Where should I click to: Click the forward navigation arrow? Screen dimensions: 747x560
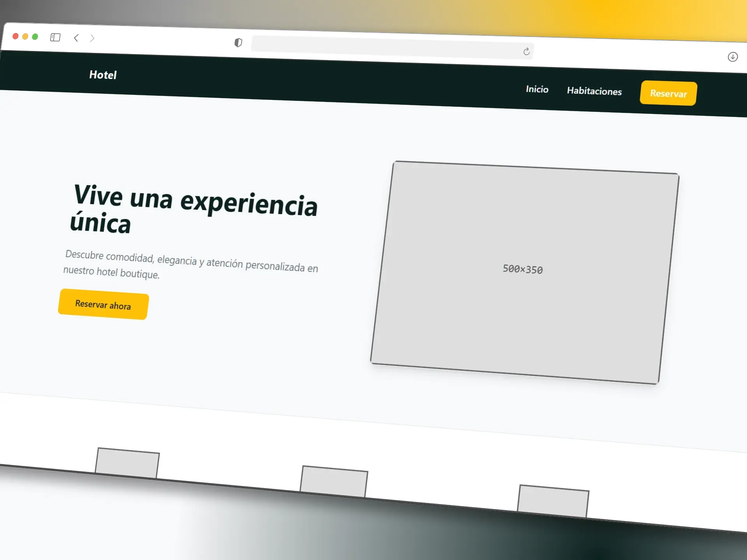point(93,38)
